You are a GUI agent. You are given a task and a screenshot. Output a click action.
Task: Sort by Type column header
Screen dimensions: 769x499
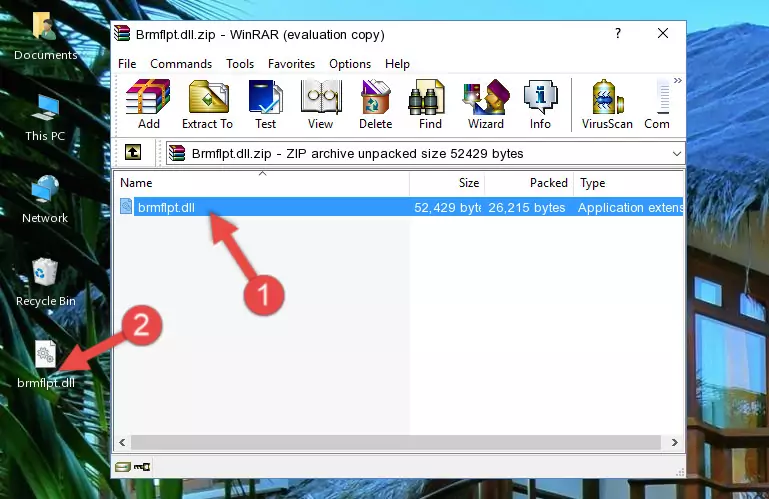pyautogui.click(x=628, y=183)
